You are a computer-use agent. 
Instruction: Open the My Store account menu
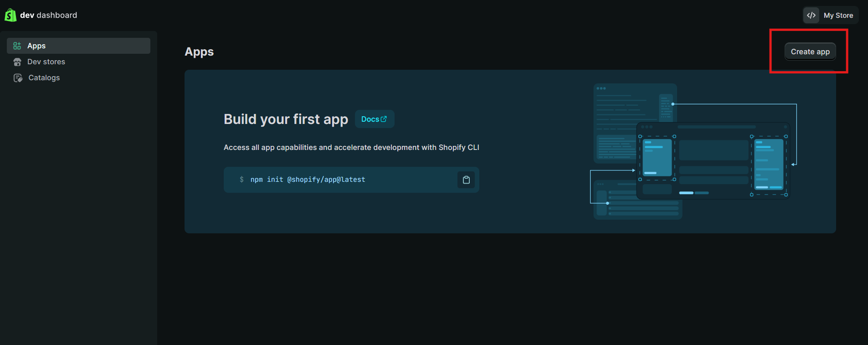[x=831, y=15]
